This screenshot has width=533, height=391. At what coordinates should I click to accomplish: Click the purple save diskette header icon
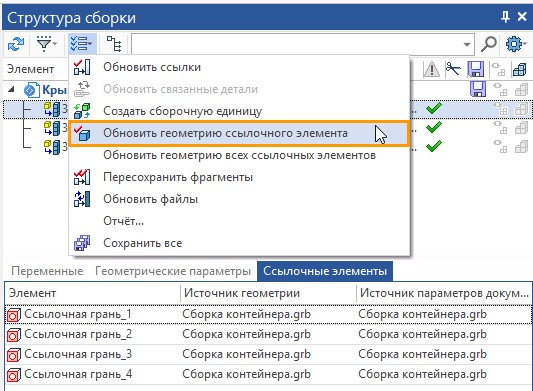tap(476, 69)
